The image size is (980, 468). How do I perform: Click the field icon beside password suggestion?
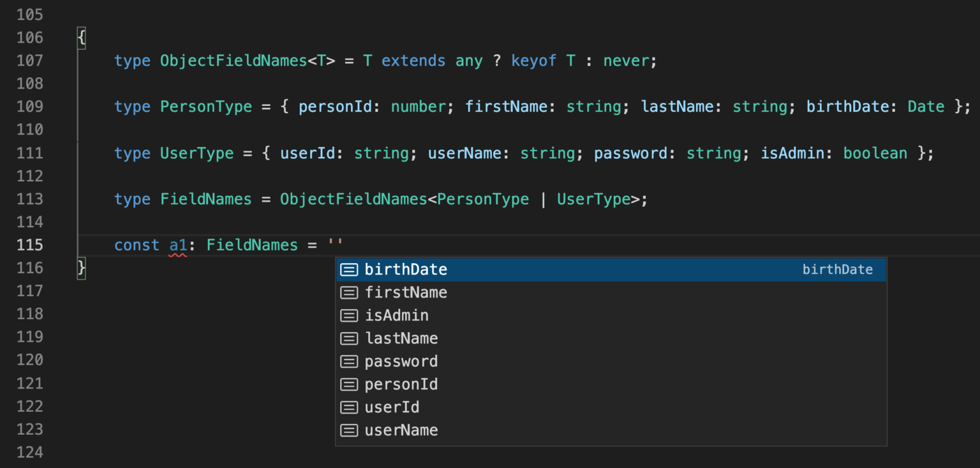(x=349, y=361)
